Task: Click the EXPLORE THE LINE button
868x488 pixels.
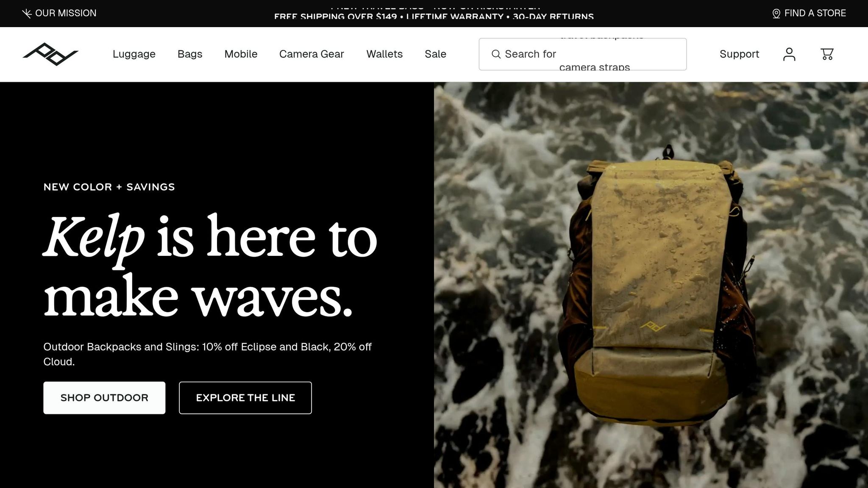Action: click(x=245, y=398)
